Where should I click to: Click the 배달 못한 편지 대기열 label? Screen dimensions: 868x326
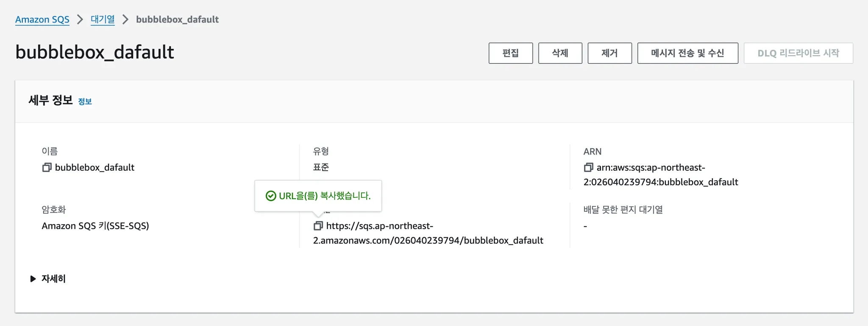(623, 210)
